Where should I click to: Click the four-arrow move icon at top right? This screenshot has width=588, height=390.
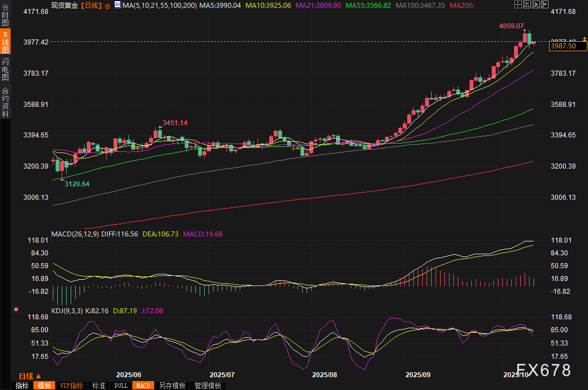517,5
